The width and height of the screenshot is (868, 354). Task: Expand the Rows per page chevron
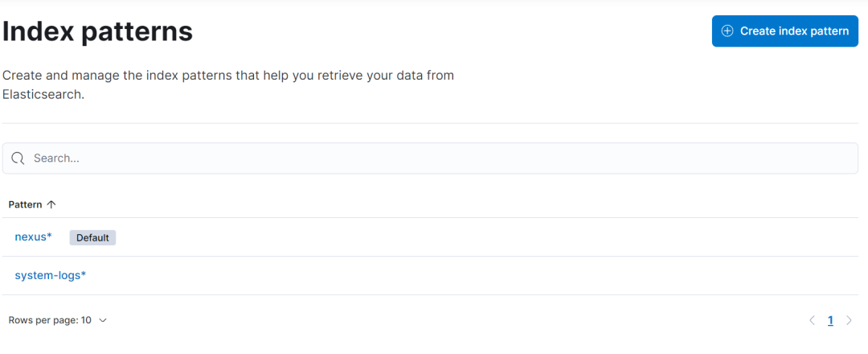pos(102,320)
